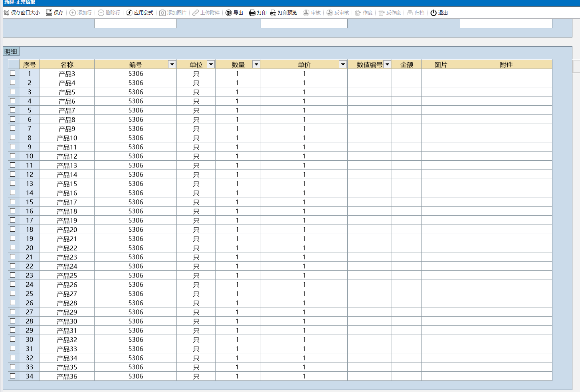Click the Add Row (添加行) icon
This screenshot has height=392, width=580.
73,13
